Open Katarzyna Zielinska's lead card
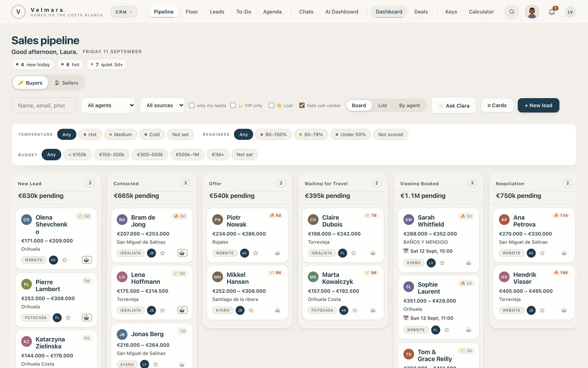This screenshot has height=368, width=588. coord(56,349)
